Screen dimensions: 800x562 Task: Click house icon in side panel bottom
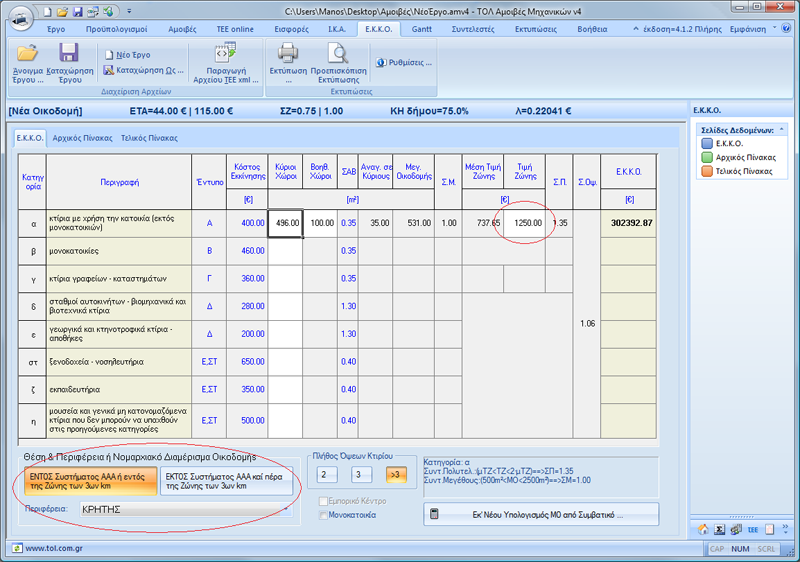703,529
